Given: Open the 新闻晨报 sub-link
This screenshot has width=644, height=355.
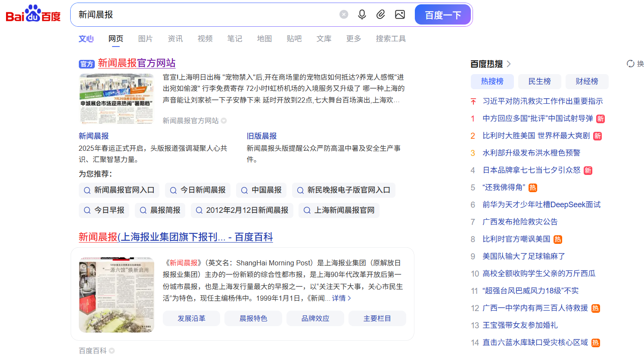Looking at the screenshot, I should point(93,136).
